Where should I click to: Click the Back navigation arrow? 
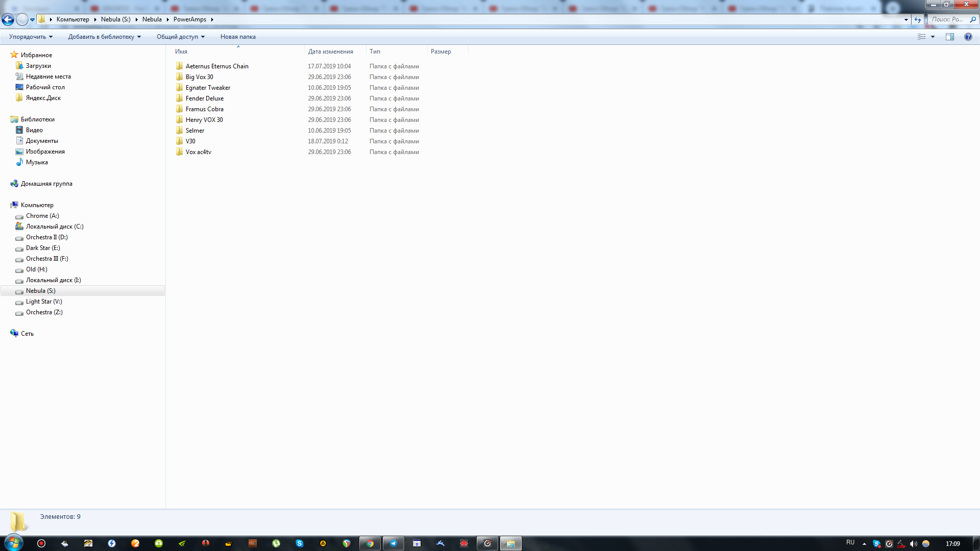pyautogui.click(x=8, y=19)
